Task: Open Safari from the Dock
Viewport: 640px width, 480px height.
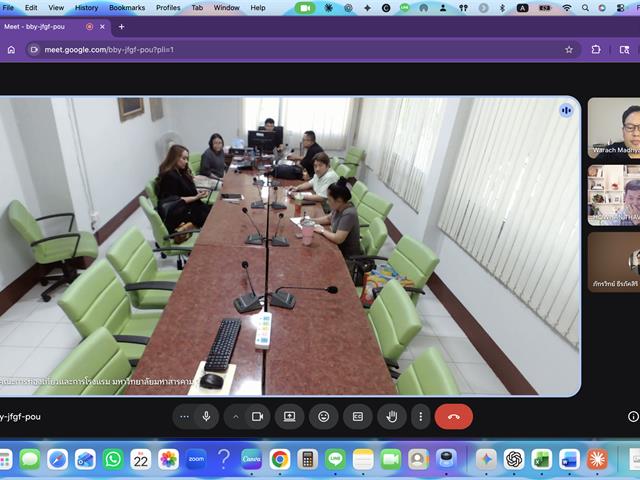Action: (58, 460)
